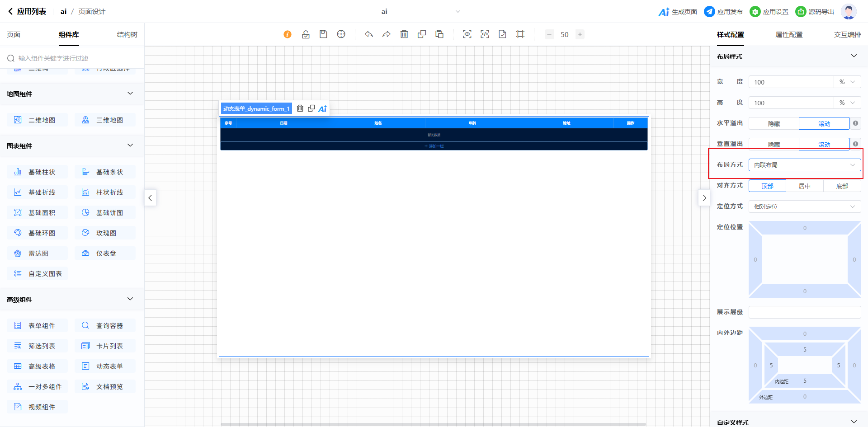Click the AI icon beside the dynamic form label
This screenshot has height=427, width=868.
(322, 108)
